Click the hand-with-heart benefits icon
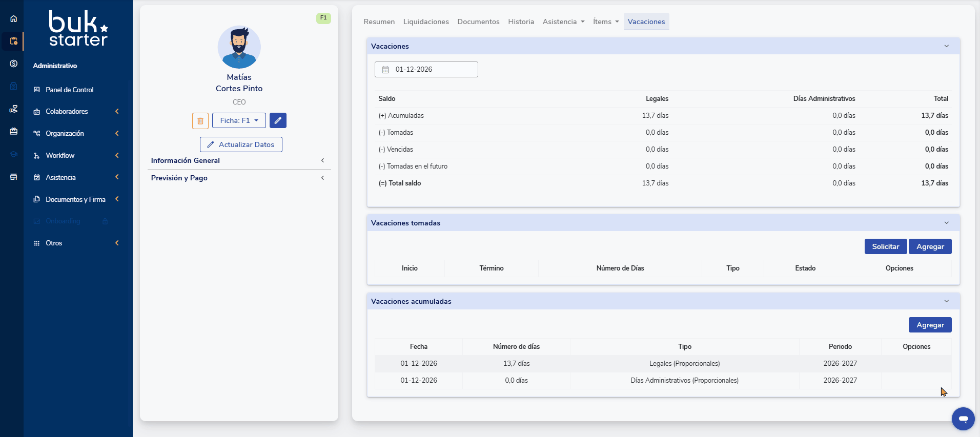This screenshot has width=980, height=437. pos(14,109)
